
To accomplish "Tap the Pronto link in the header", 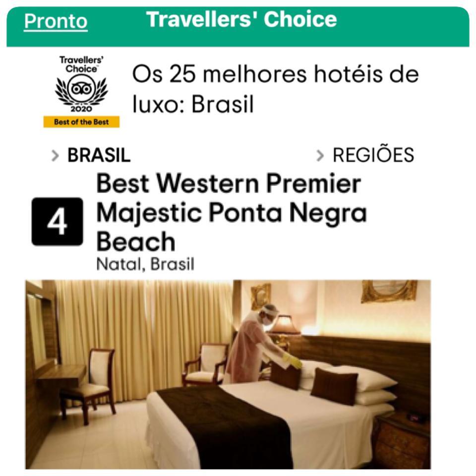I will tap(56, 21).
